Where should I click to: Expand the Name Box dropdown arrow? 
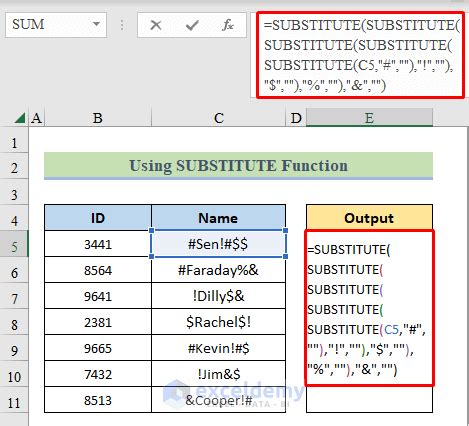pos(96,24)
